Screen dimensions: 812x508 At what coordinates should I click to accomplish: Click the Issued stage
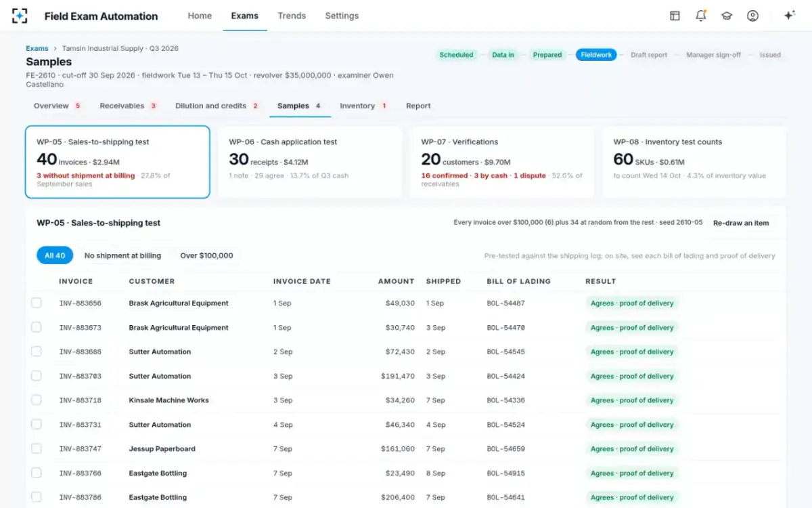click(x=770, y=55)
